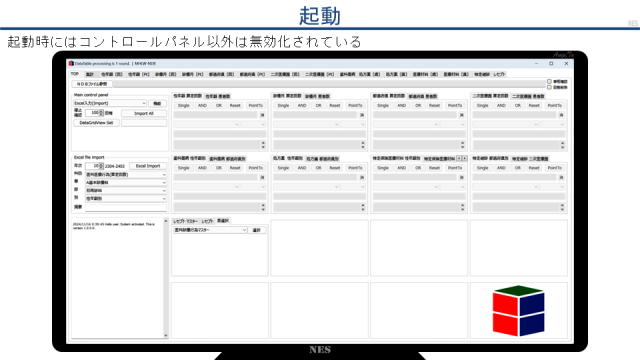The height and width of the screenshot is (360, 640).
Task: Click the DataGridView Set button
Action: (x=96, y=123)
